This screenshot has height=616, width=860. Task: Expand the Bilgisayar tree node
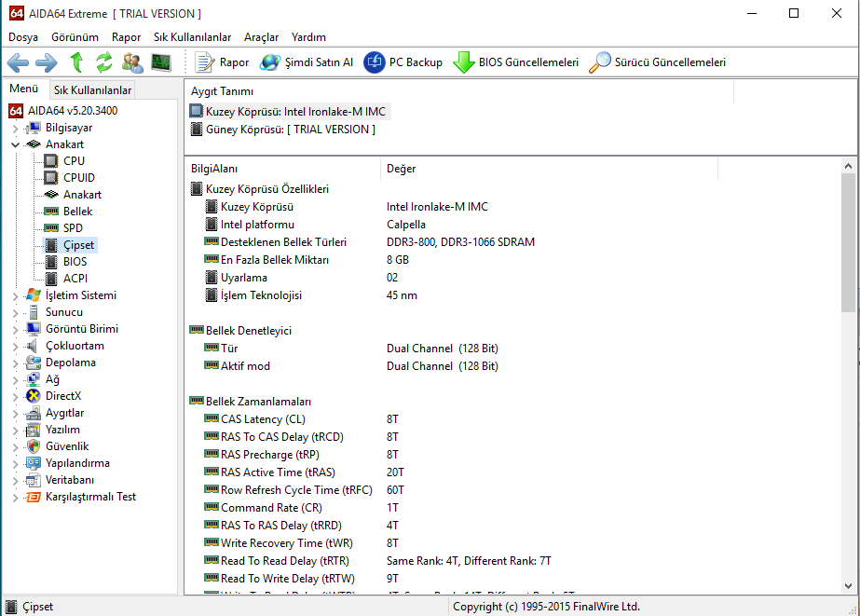click(15, 128)
